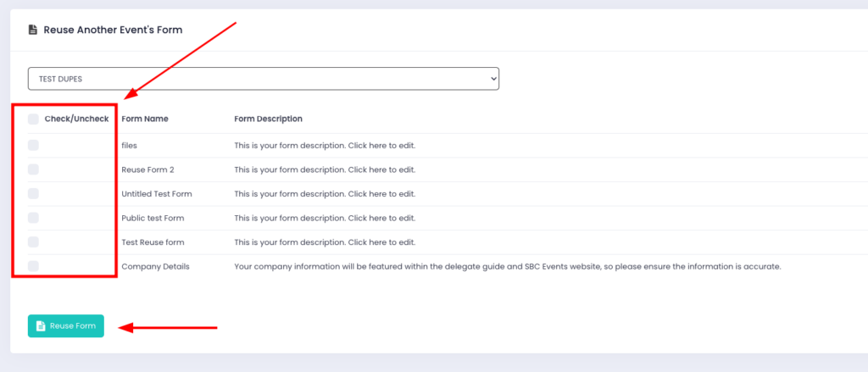868x372 pixels.
Task: Click the 'Reuse Another Event's Form' heading
Action: [x=113, y=30]
